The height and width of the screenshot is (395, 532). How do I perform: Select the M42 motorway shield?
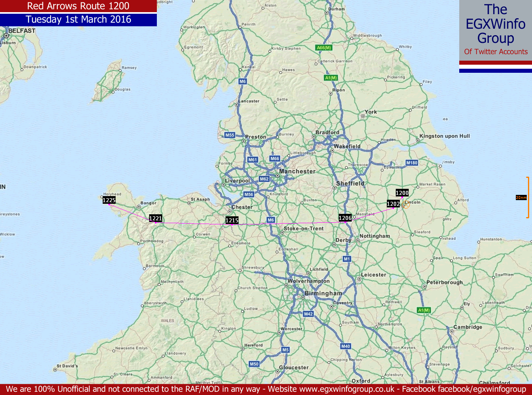[308, 314]
